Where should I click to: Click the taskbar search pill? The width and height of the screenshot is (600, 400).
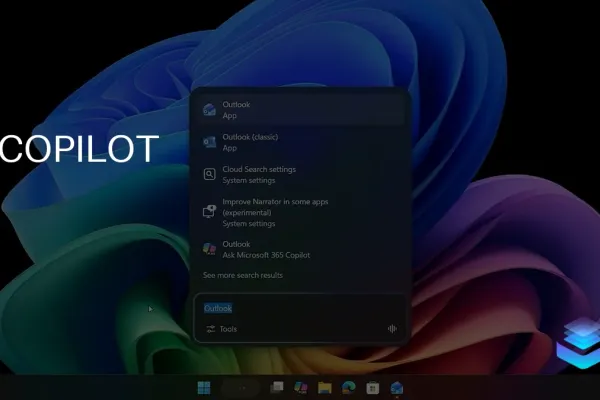[241, 388]
